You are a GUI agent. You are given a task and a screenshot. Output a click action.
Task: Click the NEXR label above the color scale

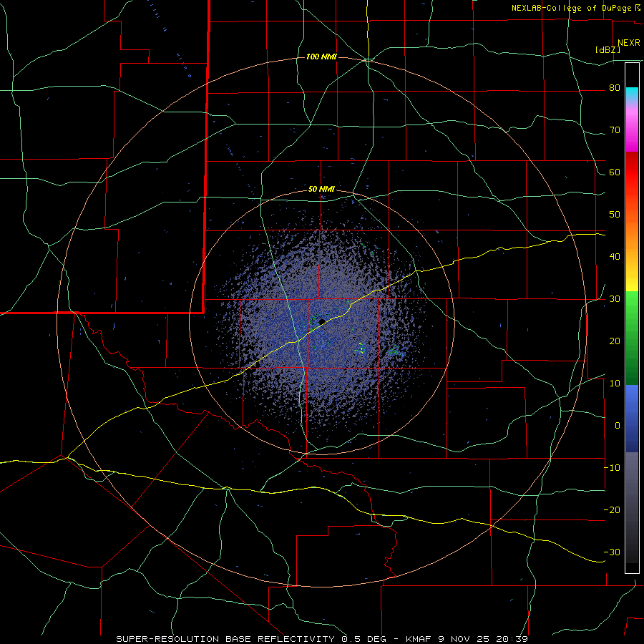click(x=628, y=43)
